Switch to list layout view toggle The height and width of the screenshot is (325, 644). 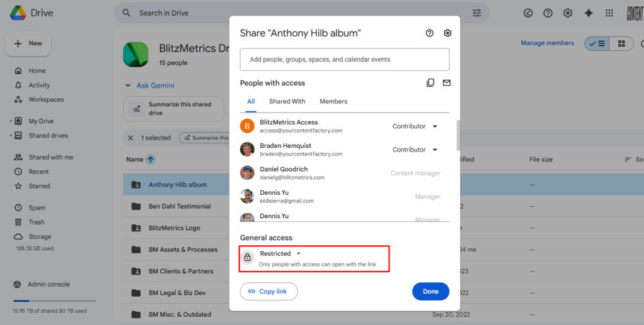point(596,43)
